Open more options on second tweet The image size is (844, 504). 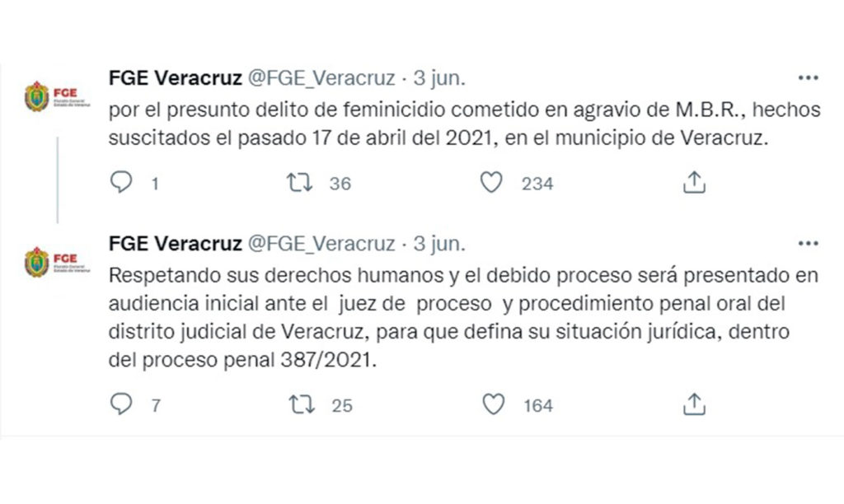(x=807, y=244)
